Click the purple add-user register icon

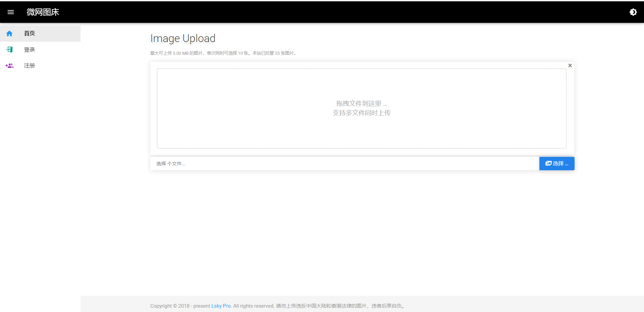pos(9,66)
